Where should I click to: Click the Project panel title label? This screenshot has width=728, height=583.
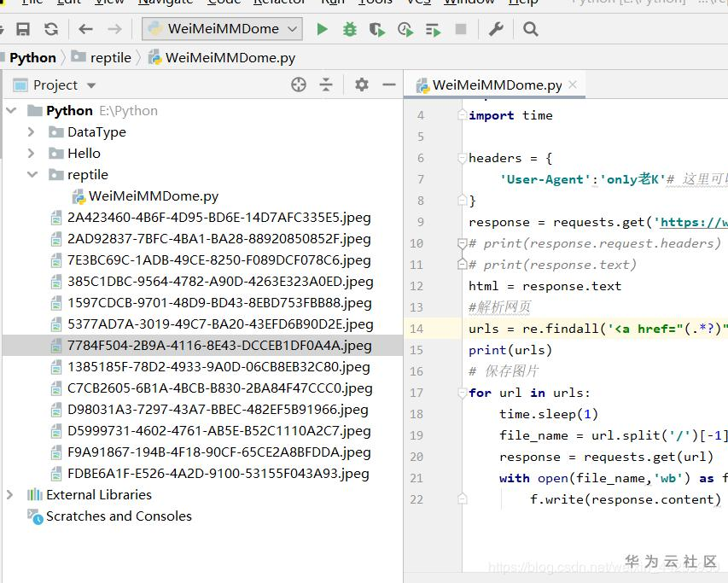55,85
